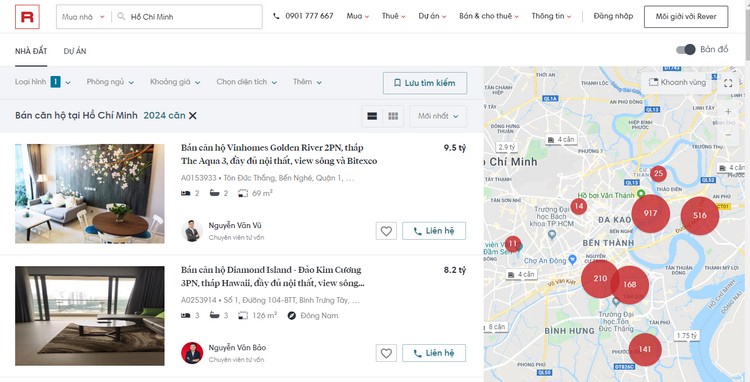
Task: Click the phone icon beside 0901 777 667
Action: (x=276, y=16)
